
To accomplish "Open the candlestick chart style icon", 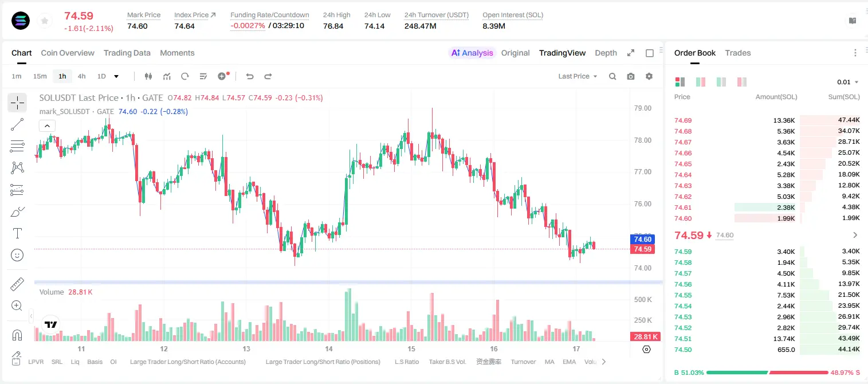I will pyautogui.click(x=148, y=76).
